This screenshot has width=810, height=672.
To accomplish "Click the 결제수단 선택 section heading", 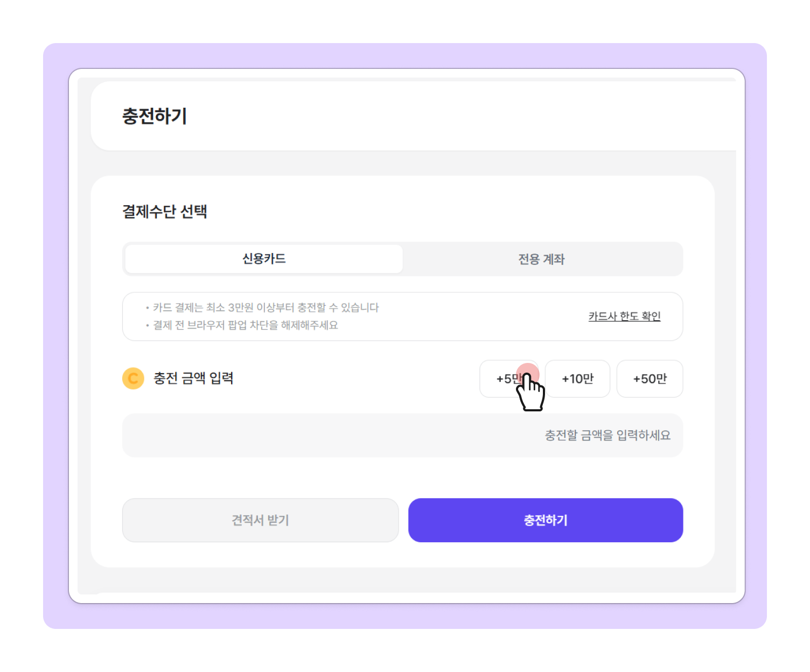I will tap(165, 212).
